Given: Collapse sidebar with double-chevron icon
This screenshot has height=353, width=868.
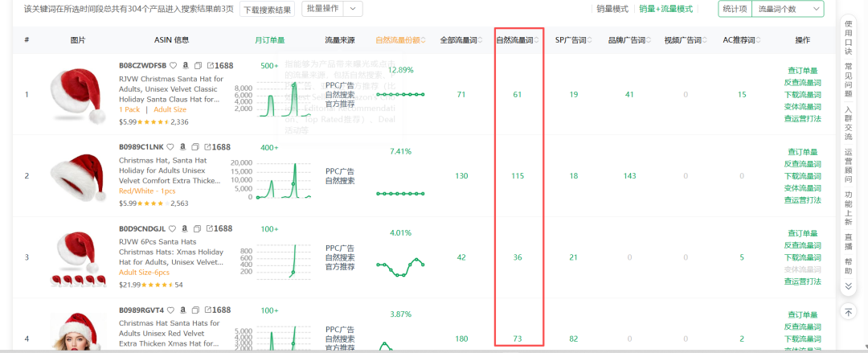Looking at the screenshot, I should pos(848,286).
